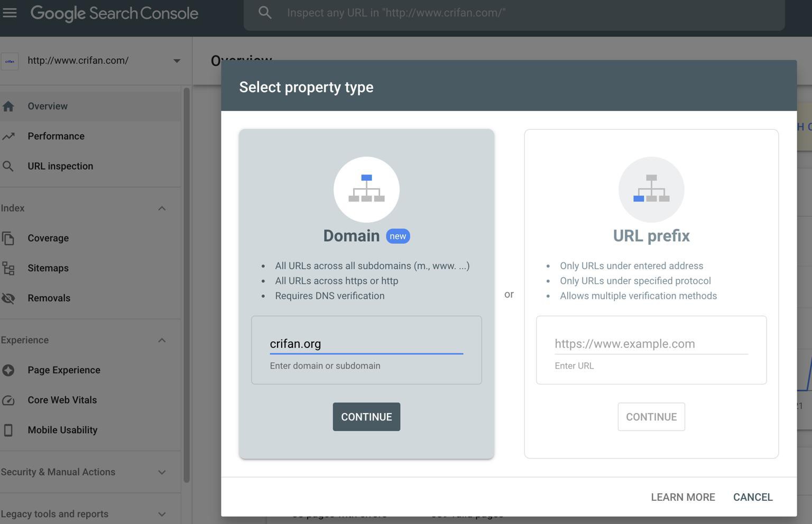Viewport: 812px width, 524px height.
Task: Click the 'new' badge beside Domain
Action: coord(398,236)
